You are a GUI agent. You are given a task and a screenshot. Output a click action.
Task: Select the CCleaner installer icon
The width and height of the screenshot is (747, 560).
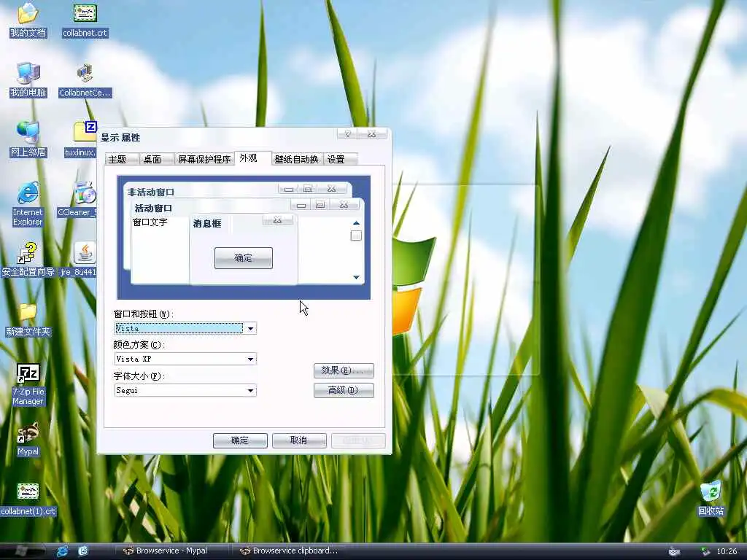point(77,200)
